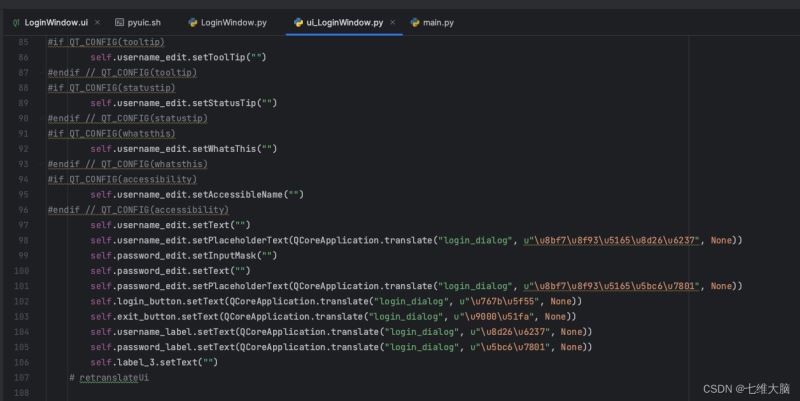Screen dimensions: 800x401
Task: Click '#endif // QT_CONFIG(whatsthis)' line
Action: pyautogui.click(x=128, y=164)
